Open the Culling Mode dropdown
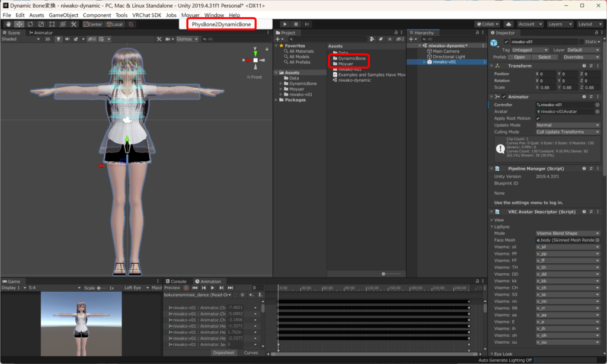This screenshot has width=607, height=364. (568, 132)
